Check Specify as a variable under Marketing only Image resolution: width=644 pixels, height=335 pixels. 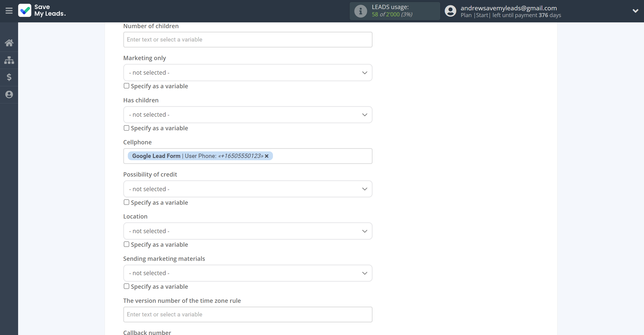click(127, 86)
